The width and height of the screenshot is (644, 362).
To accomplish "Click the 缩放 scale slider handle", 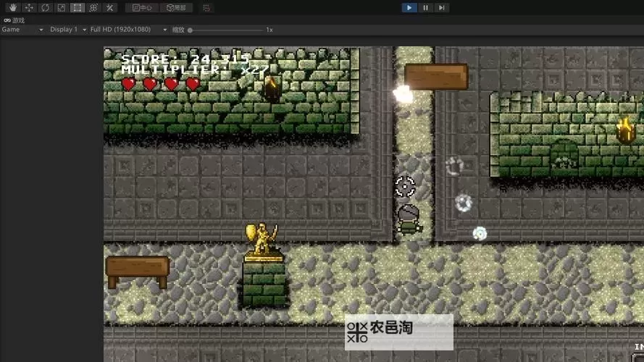I will (x=190, y=30).
